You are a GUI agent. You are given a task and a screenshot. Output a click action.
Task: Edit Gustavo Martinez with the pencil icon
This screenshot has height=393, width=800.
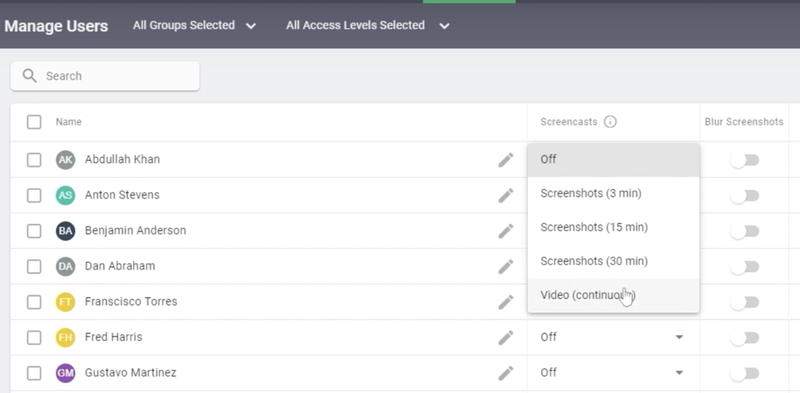coord(506,373)
